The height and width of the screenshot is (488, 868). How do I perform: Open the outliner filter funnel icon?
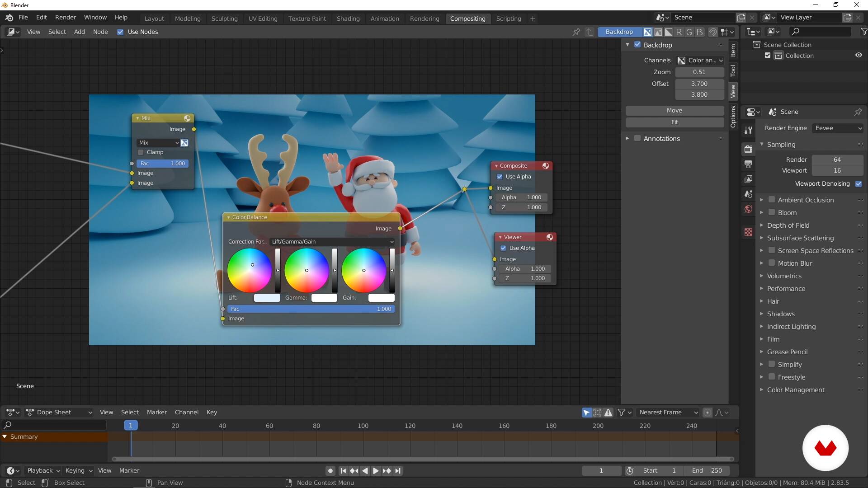(863, 32)
